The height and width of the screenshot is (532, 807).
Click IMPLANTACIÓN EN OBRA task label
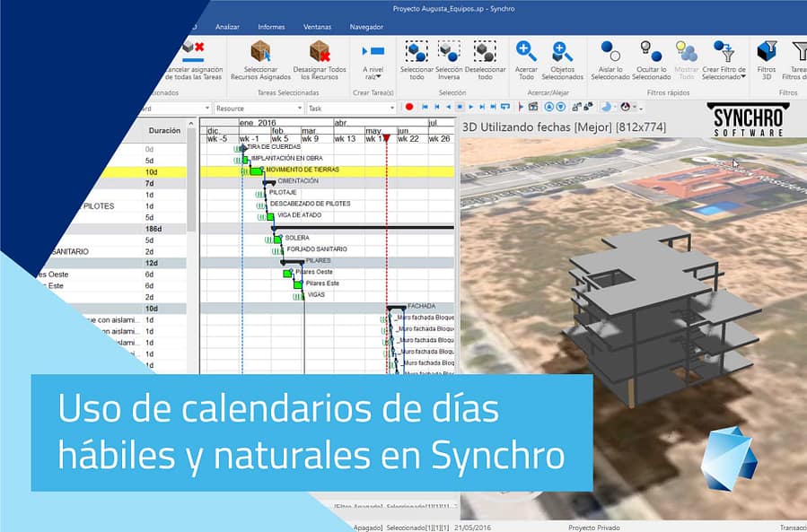(286, 159)
